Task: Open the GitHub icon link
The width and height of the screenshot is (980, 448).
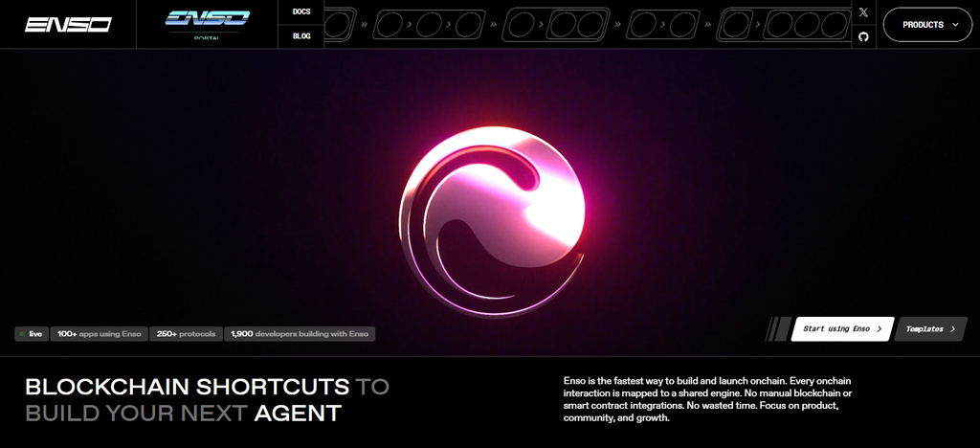Action: (x=863, y=37)
